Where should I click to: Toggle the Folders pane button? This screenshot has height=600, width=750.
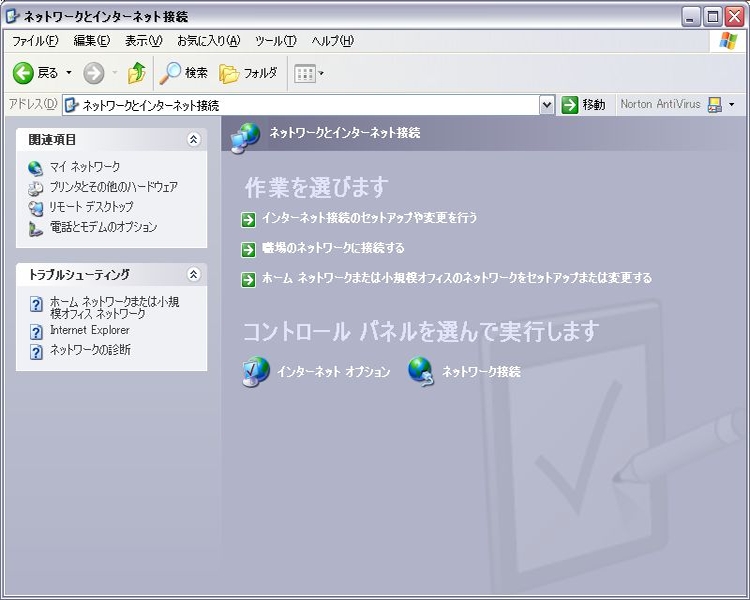tap(248, 73)
